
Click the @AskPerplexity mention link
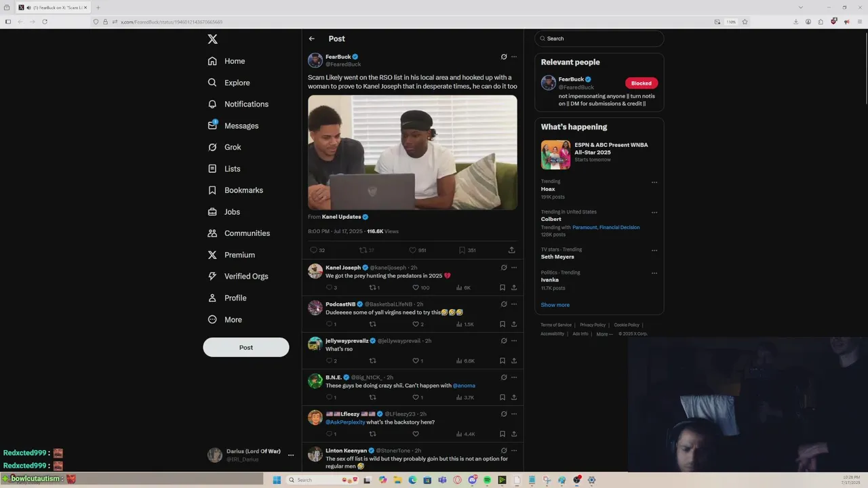345,422
